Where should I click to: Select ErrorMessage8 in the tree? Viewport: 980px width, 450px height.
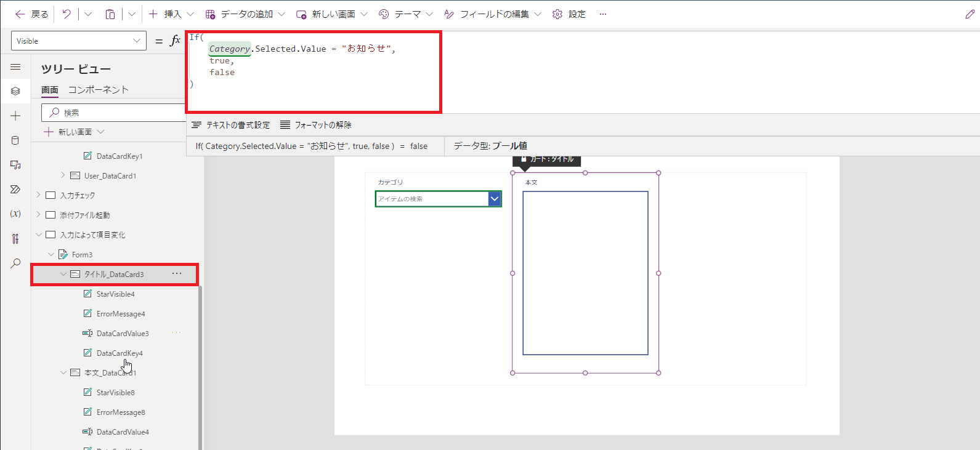[x=121, y=412]
